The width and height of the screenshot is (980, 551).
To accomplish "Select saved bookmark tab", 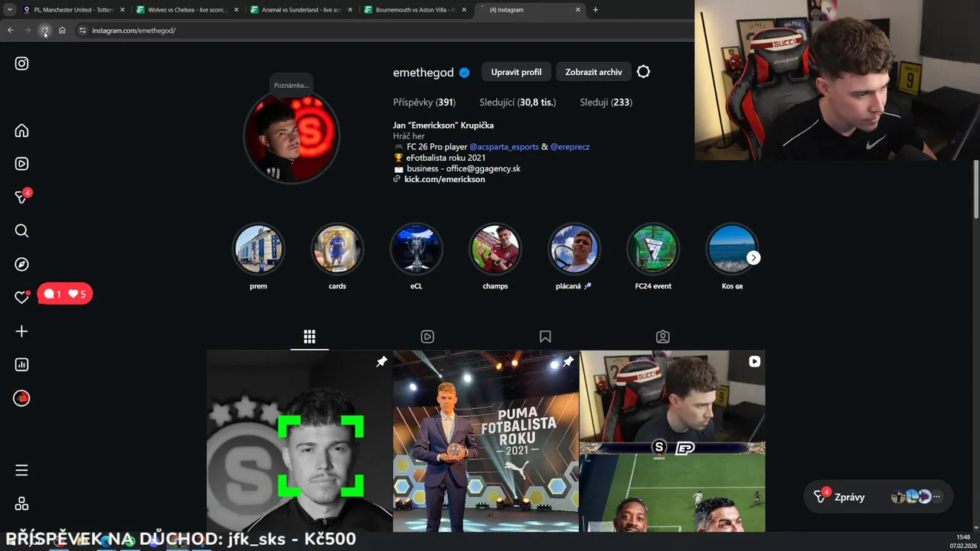I will [x=545, y=337].
